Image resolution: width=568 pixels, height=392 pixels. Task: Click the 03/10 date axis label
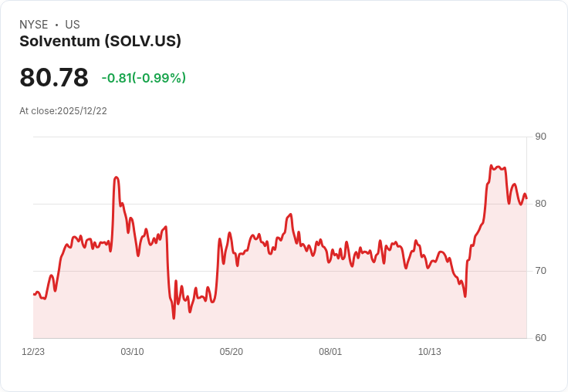point(132,352)
